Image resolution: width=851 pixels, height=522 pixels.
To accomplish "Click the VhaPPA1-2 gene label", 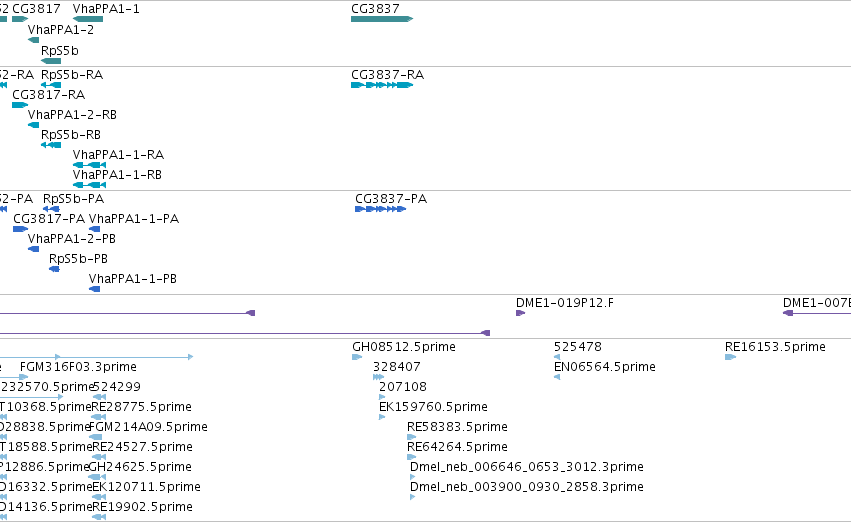I will click(x=61, y=30).
